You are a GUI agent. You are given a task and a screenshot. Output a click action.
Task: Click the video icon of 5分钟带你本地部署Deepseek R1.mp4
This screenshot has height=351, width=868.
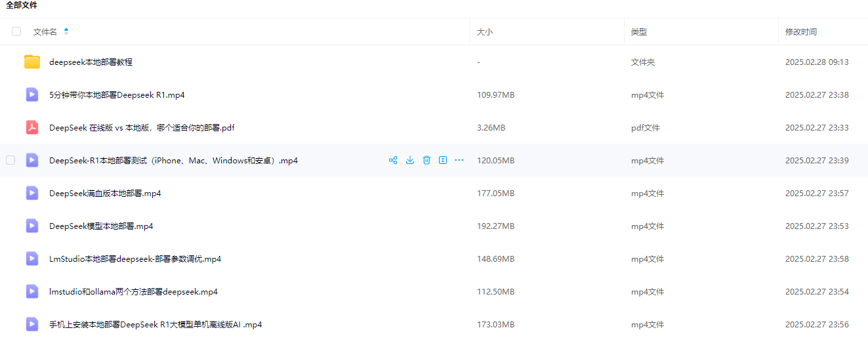32,94
